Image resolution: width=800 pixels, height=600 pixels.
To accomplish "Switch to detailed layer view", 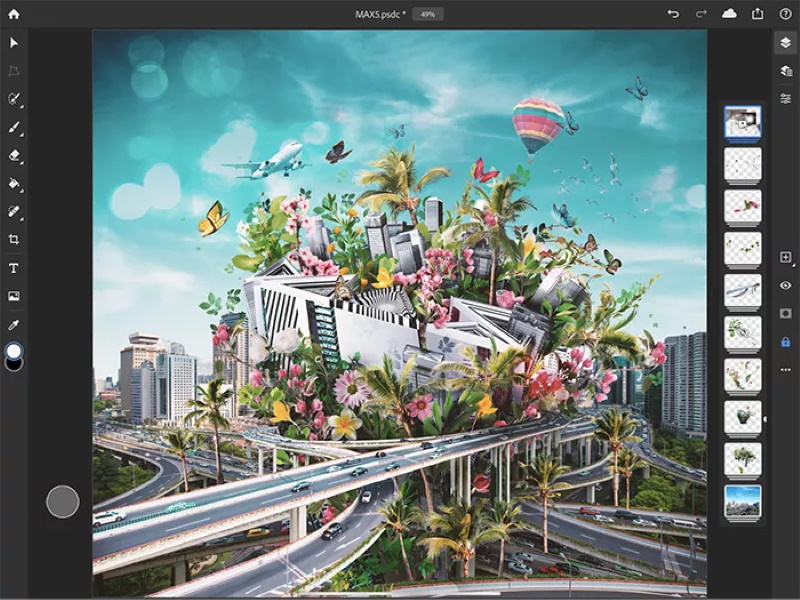I will (x=786, y=70).
